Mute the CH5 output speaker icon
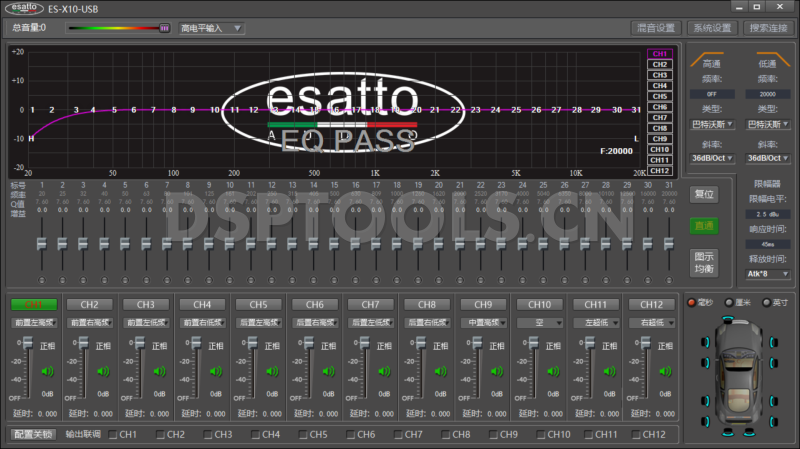 (272, 371)
